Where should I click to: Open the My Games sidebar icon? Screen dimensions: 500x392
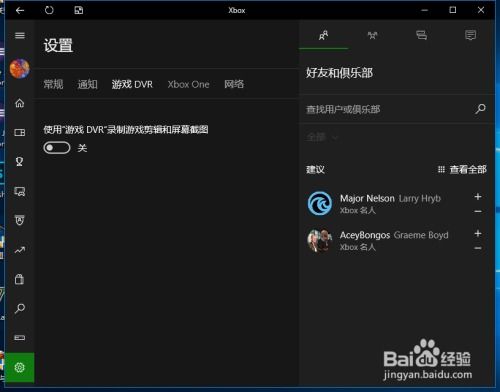20,132
